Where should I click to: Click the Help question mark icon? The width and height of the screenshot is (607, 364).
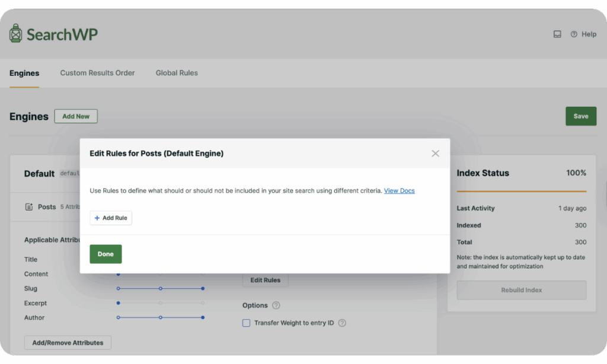(x=574, y=34)
